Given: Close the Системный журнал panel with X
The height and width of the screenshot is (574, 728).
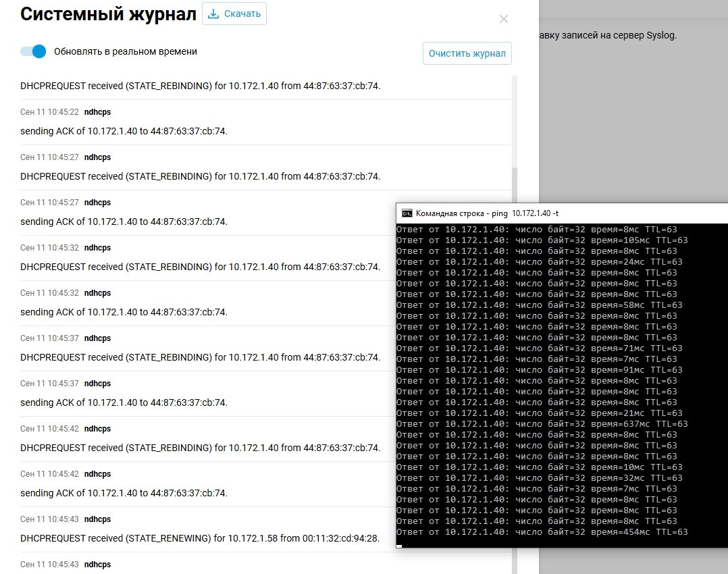Looking at the screenshot, I should pos(504,19).
